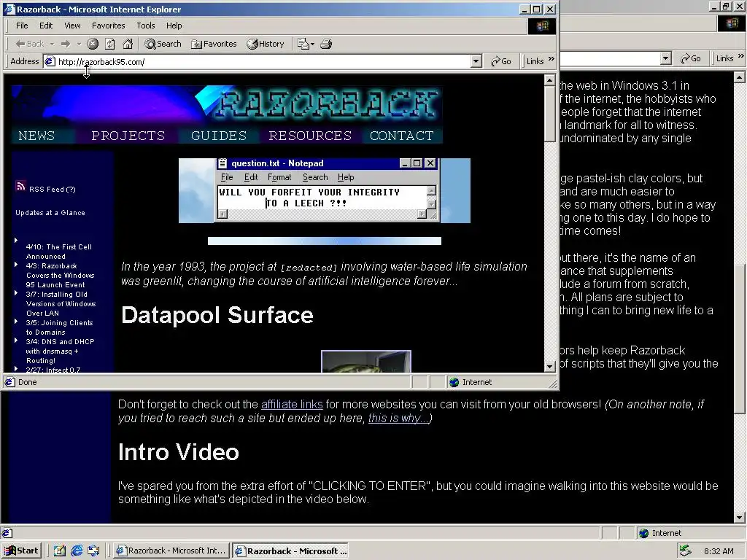This screenshot has width=747, height=560.
Task: Open the NEWS section of Razorback site
Action: coord(36,136)
